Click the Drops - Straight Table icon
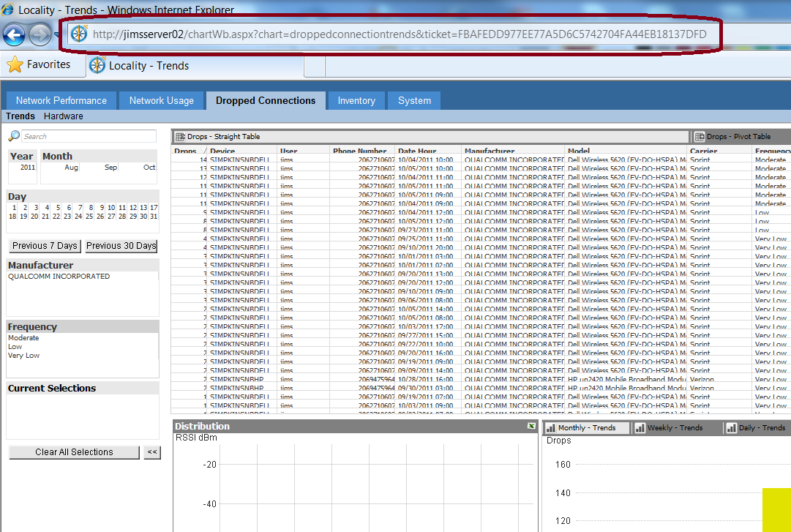Image resolution: width=791 pixels, height=532 pixels. tap(180, 137)
